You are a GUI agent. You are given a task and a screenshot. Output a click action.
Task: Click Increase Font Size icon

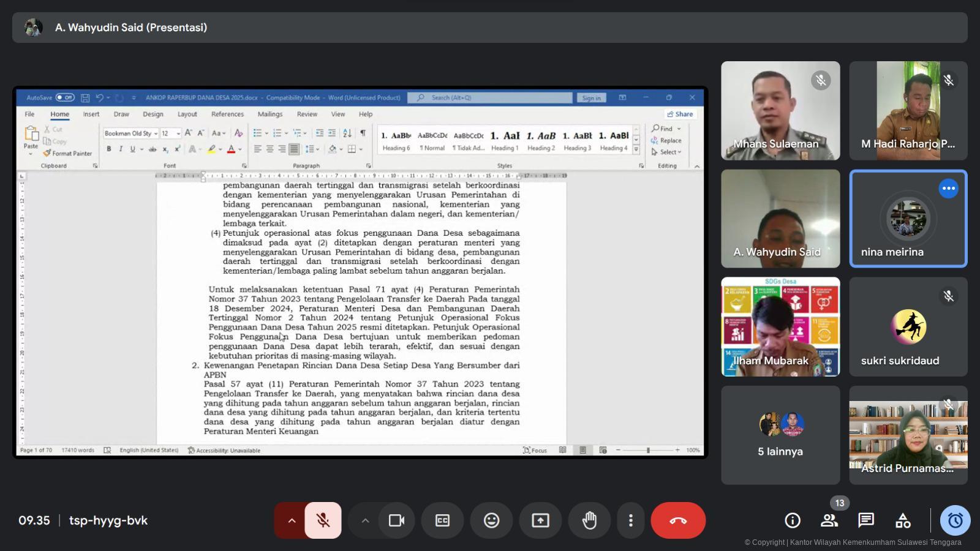(x=189, y=133)
